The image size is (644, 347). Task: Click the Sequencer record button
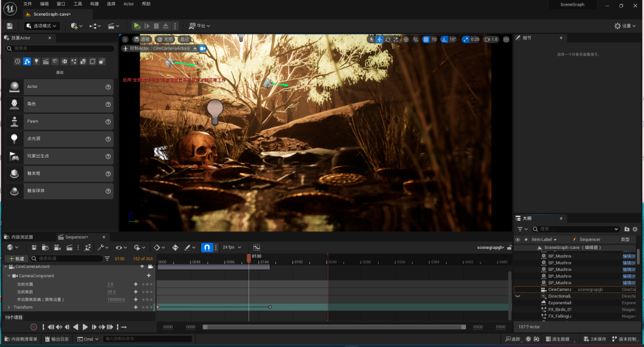click(x=34, y=327)
